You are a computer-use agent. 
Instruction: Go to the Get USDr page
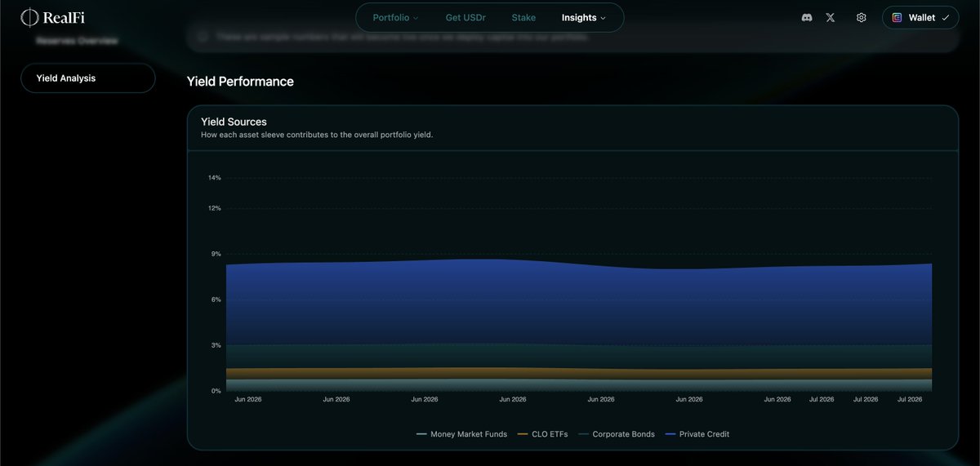(x=465, y=17)
